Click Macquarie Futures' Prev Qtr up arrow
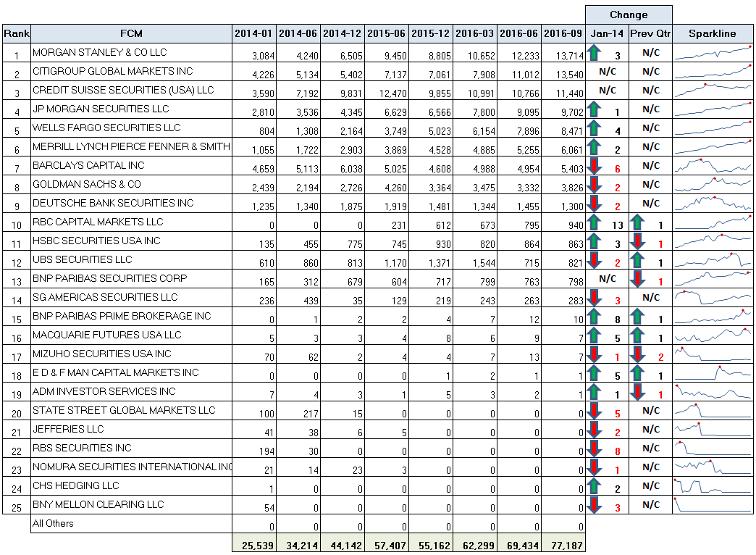The image size is (756, 555). [637, 335]
